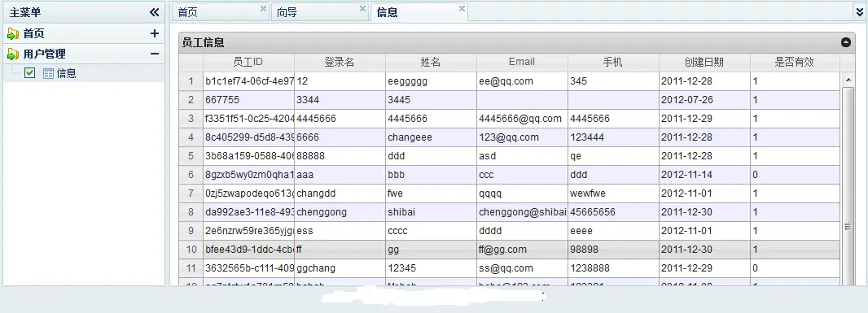The image size is (868, 313).
Task: Select row number 1 in the grid
Action: [x=191, y=81]
